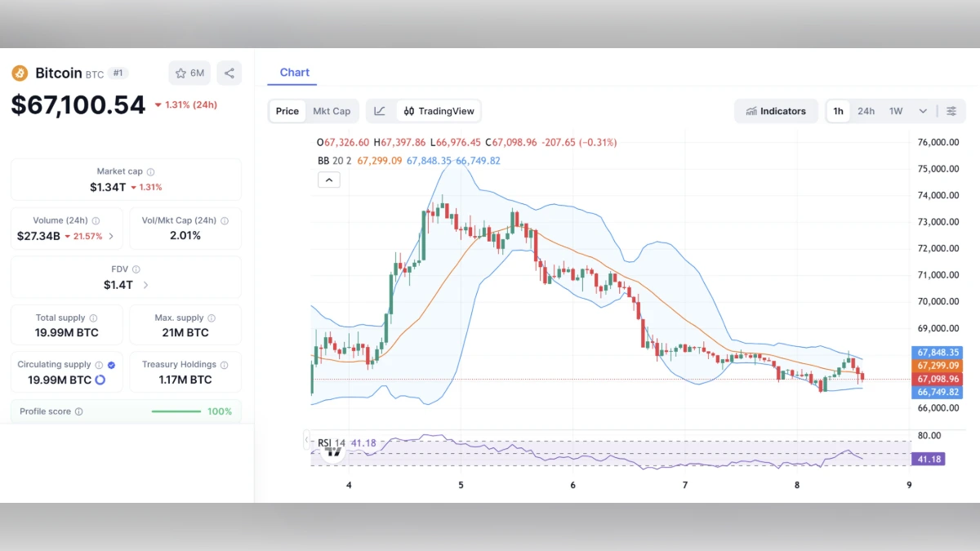Expand FDV details with the arrow
Screen dimensions: 980x551
pos(145,283)
